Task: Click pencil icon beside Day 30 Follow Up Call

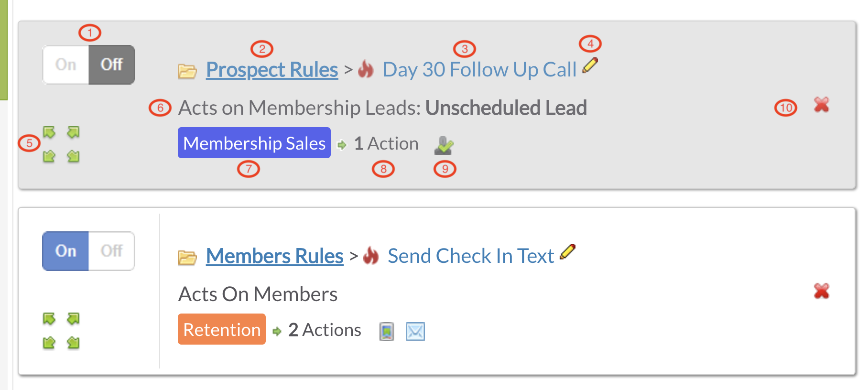Action: [590, 65]
